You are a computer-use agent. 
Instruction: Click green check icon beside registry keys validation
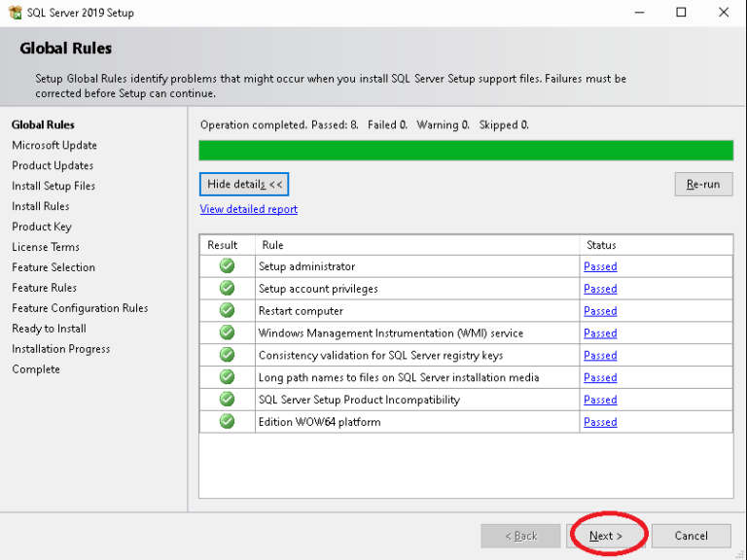[228, 354]
